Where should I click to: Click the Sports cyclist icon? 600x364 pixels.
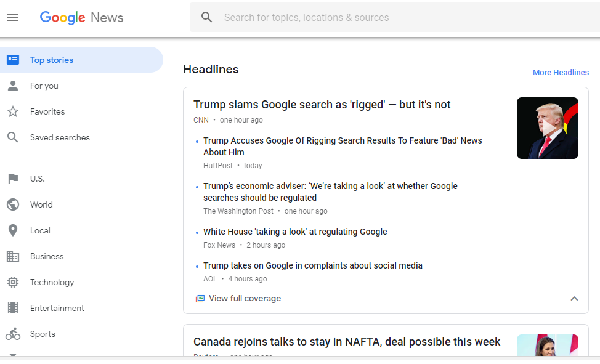pyautogui.click(x=13, y=334)
